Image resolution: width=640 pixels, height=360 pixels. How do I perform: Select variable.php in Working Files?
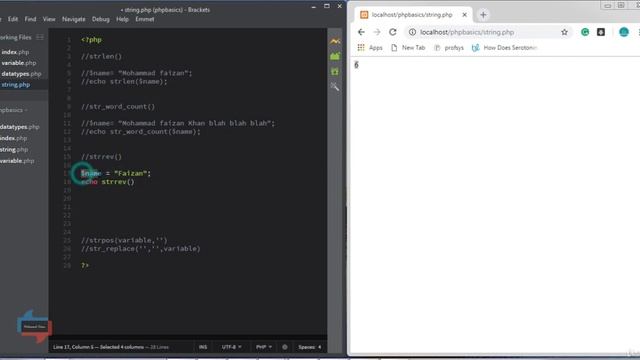coord(19,63)
